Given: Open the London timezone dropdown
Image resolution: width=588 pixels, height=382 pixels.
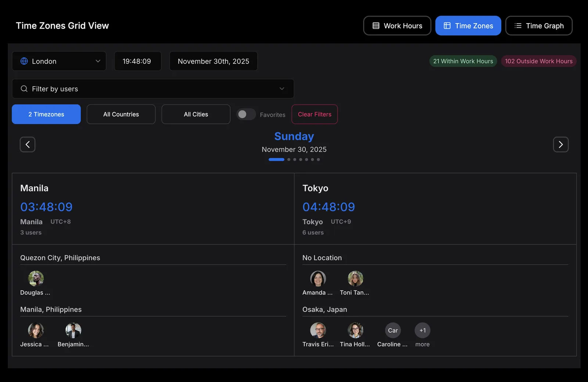Looking at the screenshot, I should point(59,61).
